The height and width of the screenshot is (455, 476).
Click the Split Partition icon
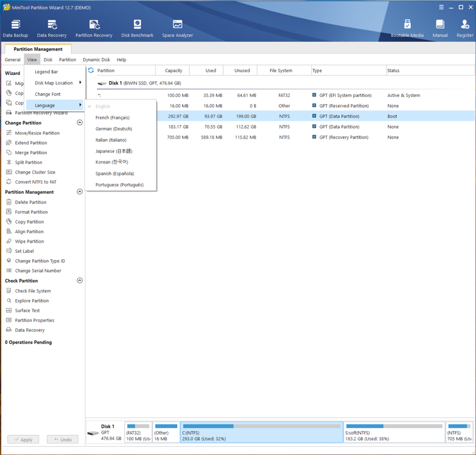point(9,162)
